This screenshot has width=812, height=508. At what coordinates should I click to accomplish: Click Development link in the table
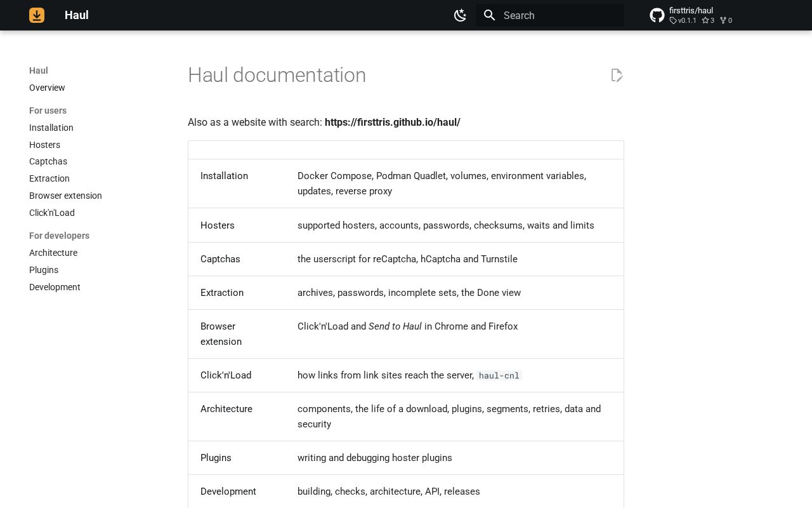[228, 491]
